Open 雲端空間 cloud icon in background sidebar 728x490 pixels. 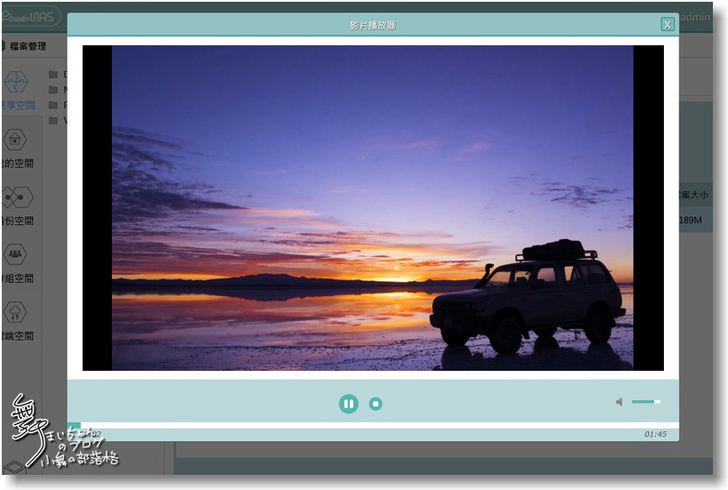click(15, 312)
